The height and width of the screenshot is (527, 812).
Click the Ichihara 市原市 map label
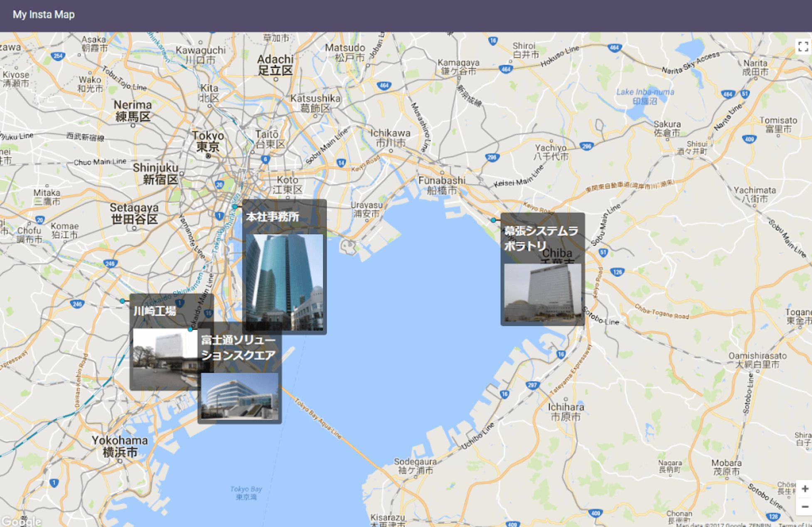pyautogui.click(x=566, y=412)
